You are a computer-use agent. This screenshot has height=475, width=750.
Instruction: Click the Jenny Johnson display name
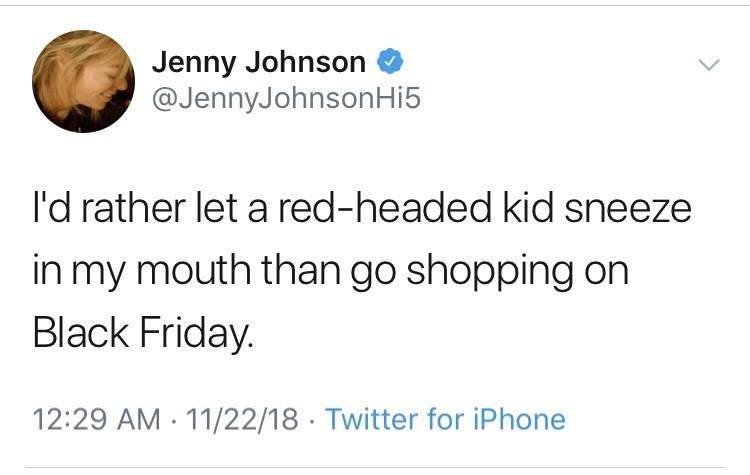coord(259,63)
